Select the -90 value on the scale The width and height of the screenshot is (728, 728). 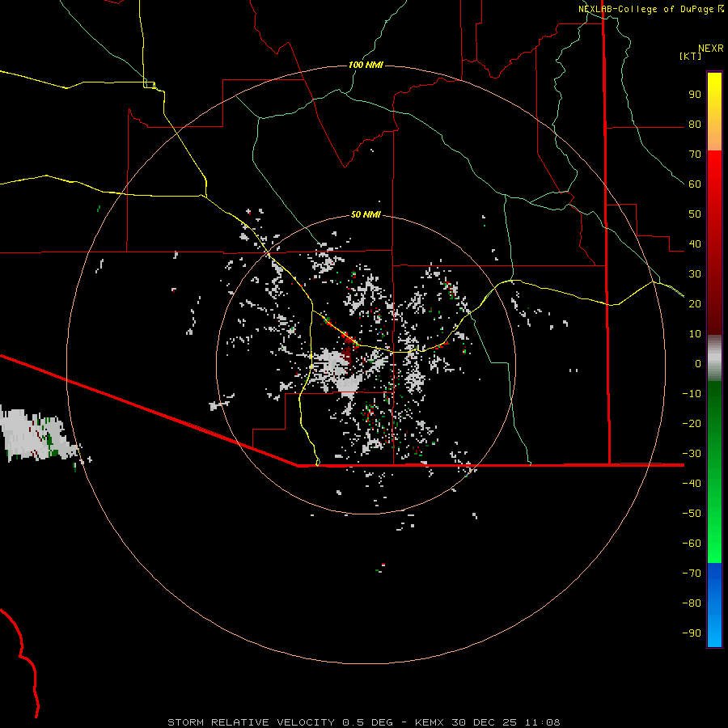692,633
